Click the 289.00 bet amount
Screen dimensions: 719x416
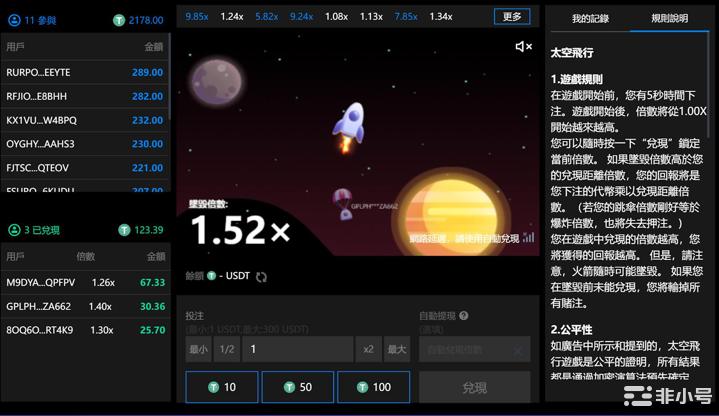click(147, 72)
